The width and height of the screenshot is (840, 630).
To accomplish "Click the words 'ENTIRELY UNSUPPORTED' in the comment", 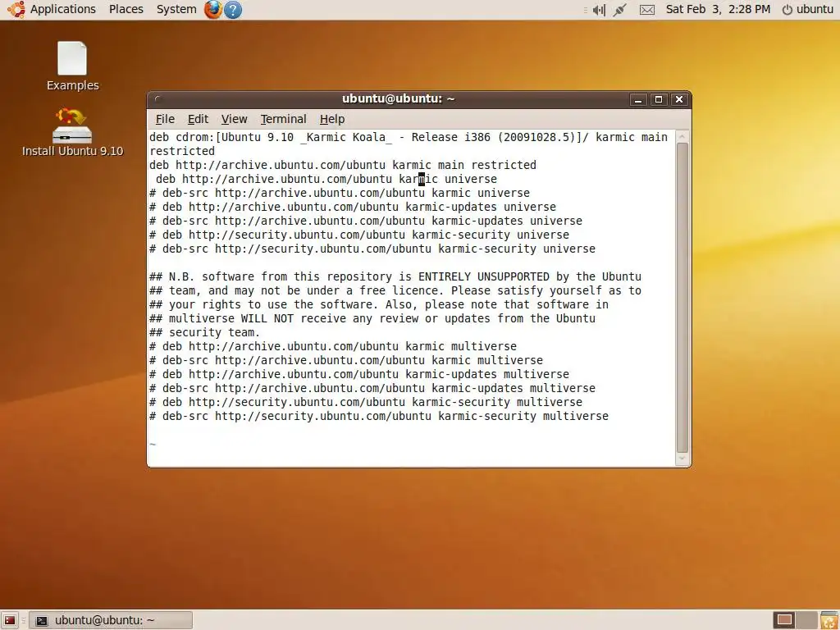I will (484, 276).
